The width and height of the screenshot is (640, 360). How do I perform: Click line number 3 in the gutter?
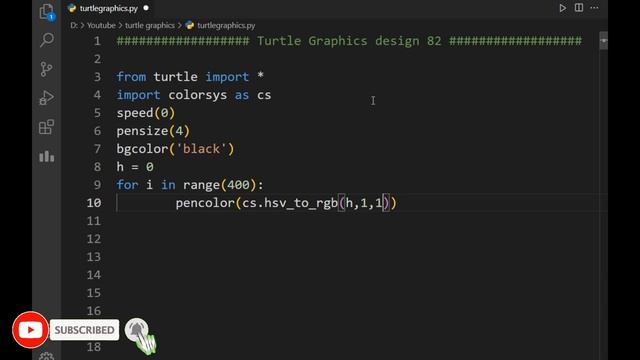pos(97,77)
